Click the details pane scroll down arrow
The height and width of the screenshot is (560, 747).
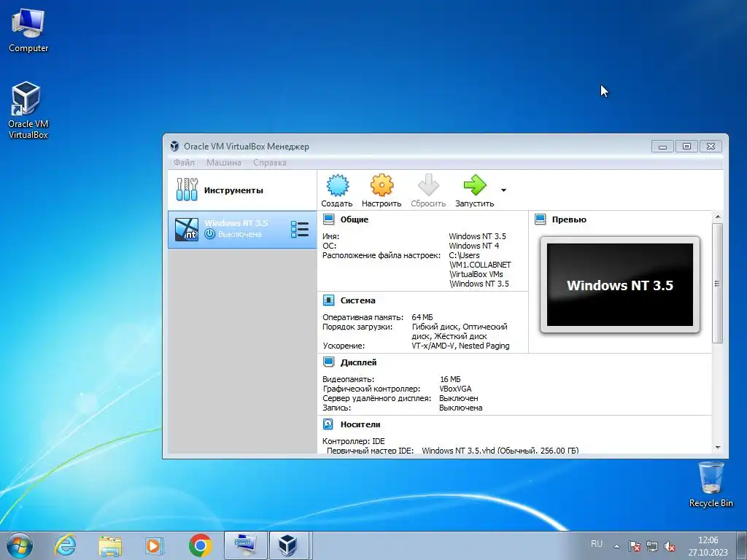pos(718,448)
